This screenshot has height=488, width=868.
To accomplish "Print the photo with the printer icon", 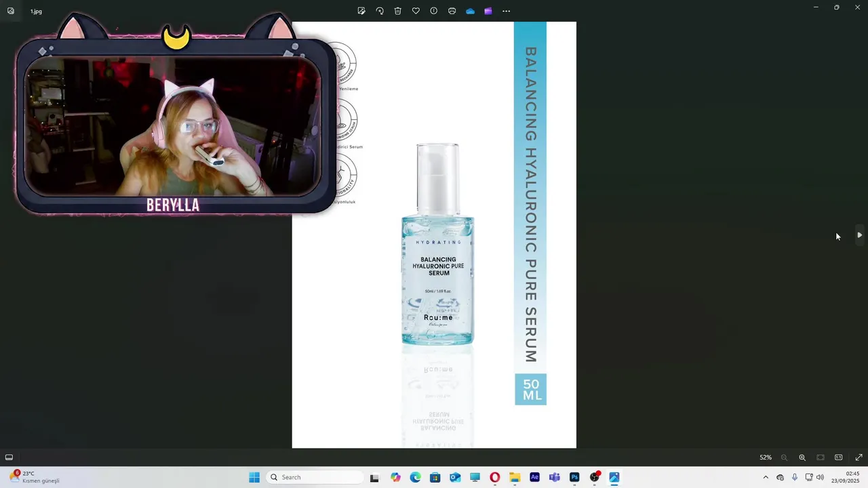I will pyautogui.click(x=452, y=11).
